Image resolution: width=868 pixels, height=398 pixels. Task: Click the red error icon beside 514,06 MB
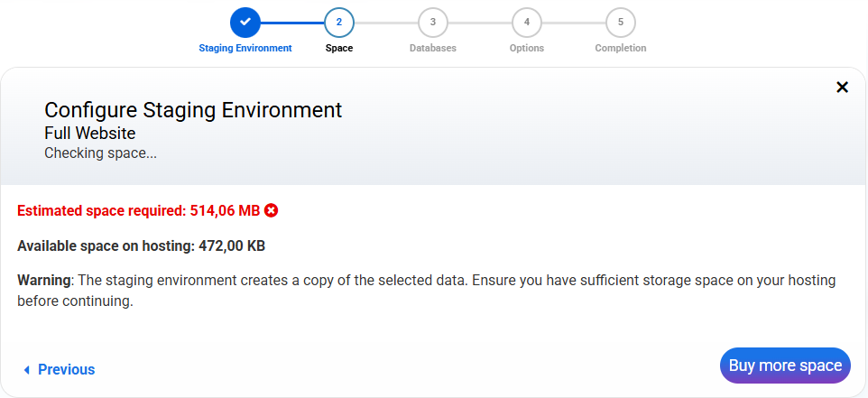click(x=271, y=210)
